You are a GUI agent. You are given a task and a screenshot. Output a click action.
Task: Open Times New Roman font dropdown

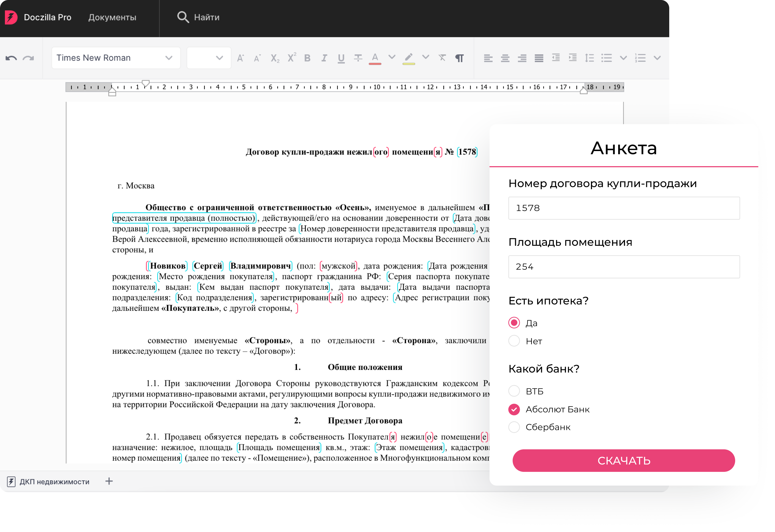coord(115,58)
